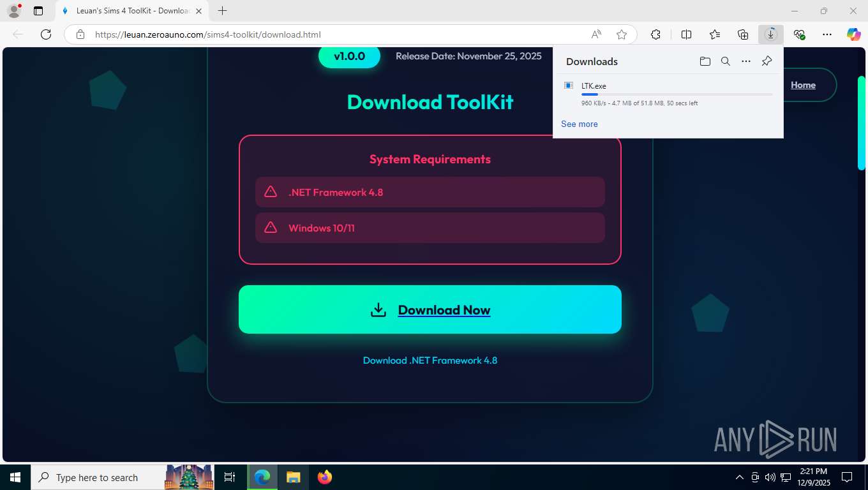Open More options in Downloads panel
Screen dimensions: 868x490
tap(746, 61)
